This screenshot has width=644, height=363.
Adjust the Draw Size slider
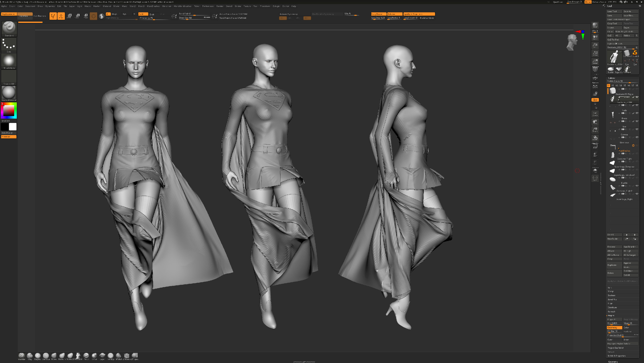tap(194, 18)
